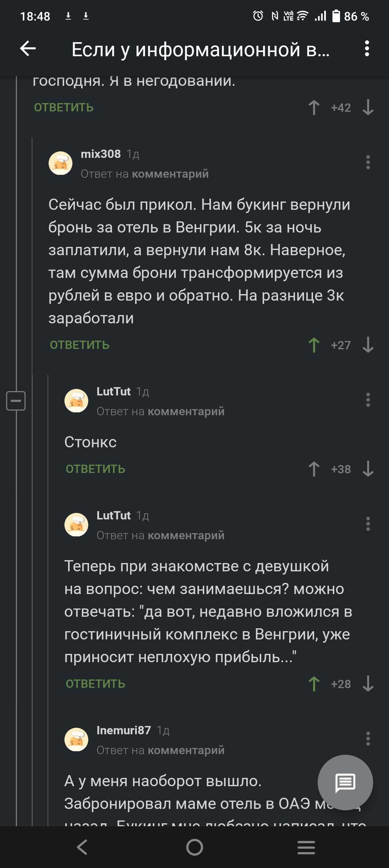The width and height of the screenshot is (389, 868).
Task: Open options menu for the Inemuri87 comment
Action: [x=368, y=739]
